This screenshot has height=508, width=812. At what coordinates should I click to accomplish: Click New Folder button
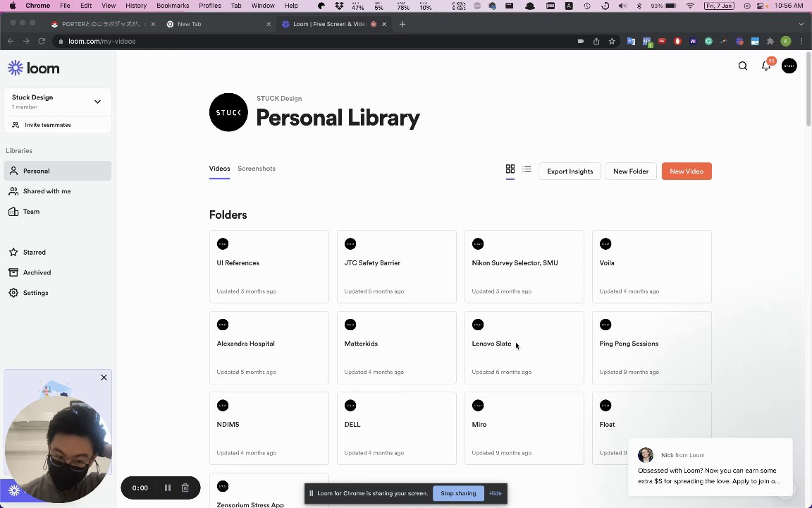coord(631,171)
